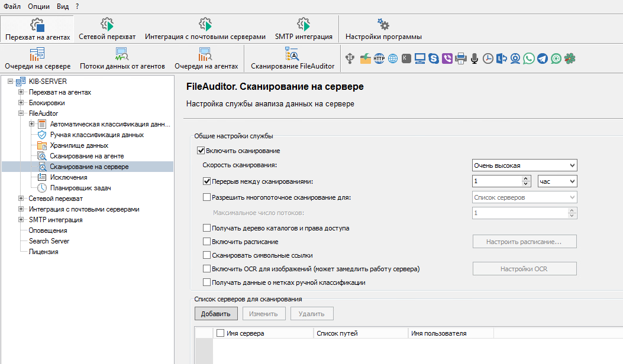623x364 pixels.
Task: Expand Автоматическая классификация данных node
Action: [31, 124]
